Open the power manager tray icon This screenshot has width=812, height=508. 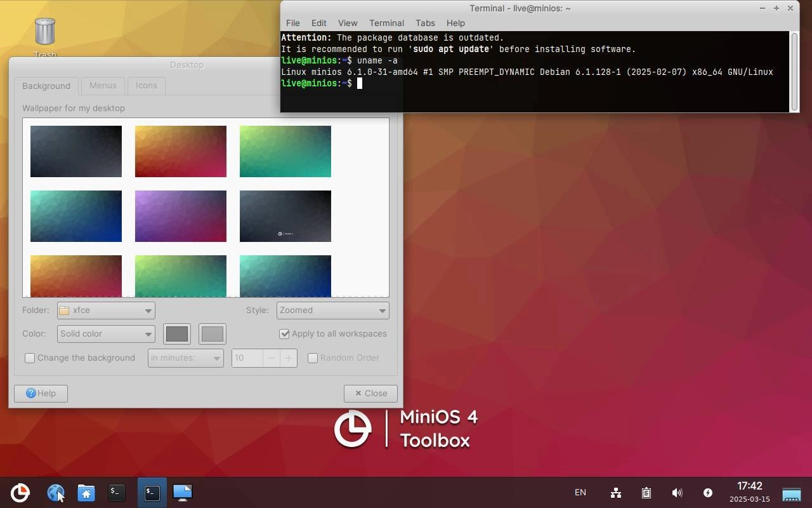708,493
